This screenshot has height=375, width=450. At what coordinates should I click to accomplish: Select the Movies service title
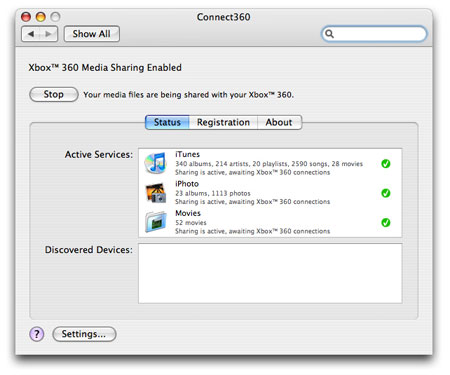pyautogui.click(x=188, y=213)
